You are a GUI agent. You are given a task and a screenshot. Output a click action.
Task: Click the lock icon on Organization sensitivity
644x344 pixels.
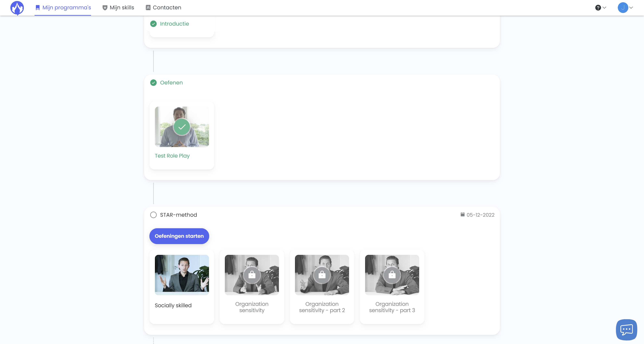[x=252, y=275]
